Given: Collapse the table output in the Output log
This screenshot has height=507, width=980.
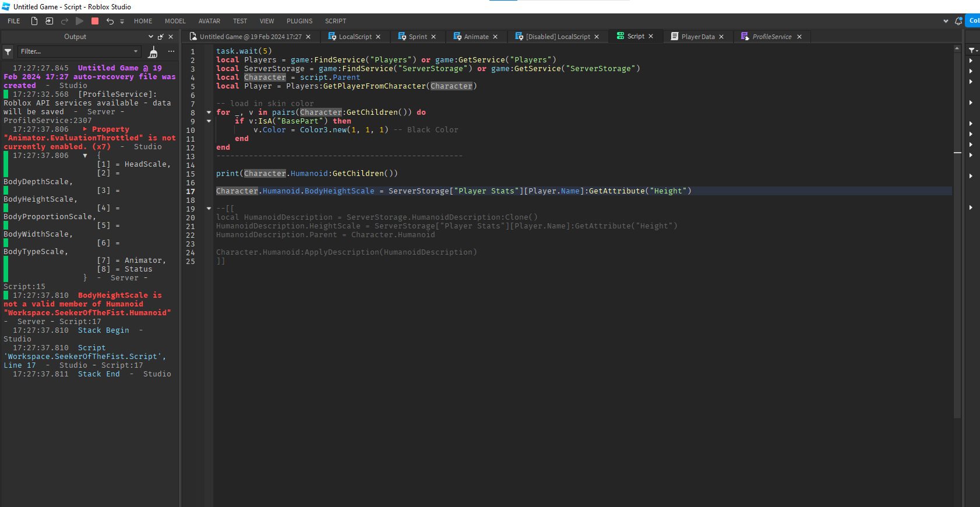Looking at the screenshot, I should 85,156.
